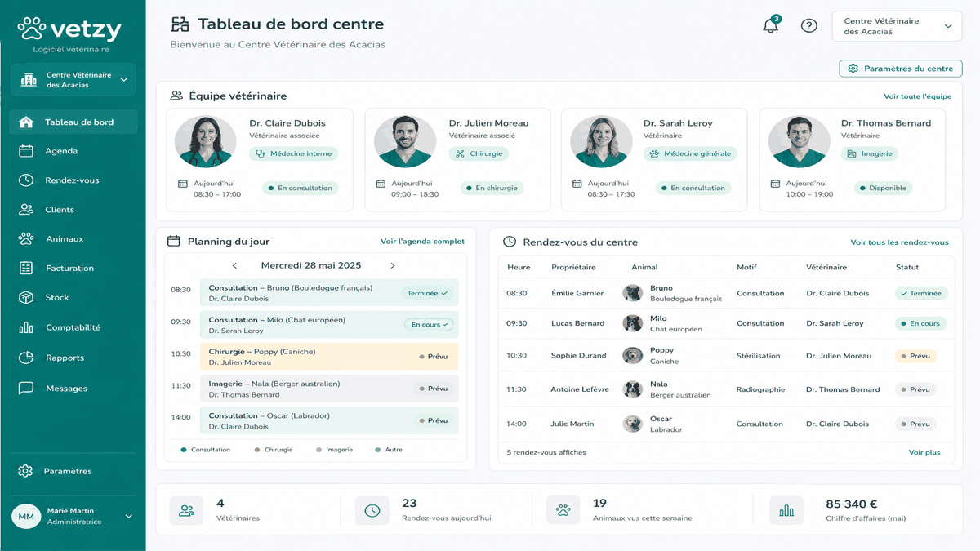980x551 pixels.
Task: Click the Agenda calendar icon in sidebar
Action: [x=26, y=151]
